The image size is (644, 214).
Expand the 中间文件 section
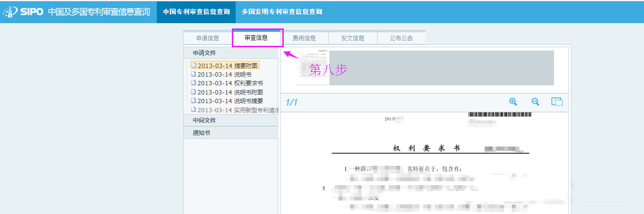click(x=231, y=120)
